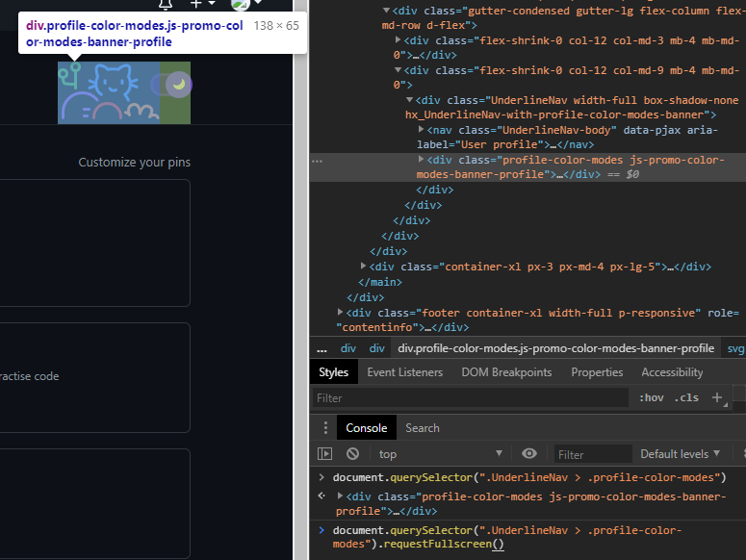
Task: Select the svg breadcrumb
Action: (x=735, y=348)
